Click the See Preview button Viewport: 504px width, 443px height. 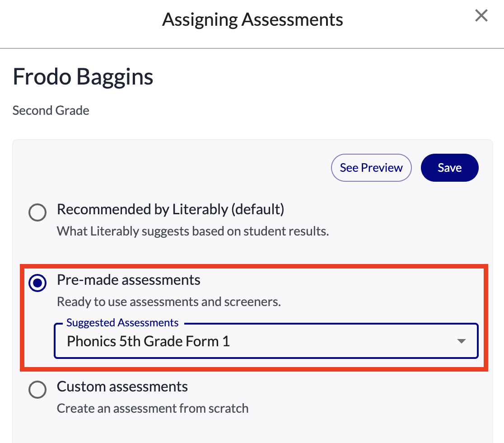[x=371, y=168]
